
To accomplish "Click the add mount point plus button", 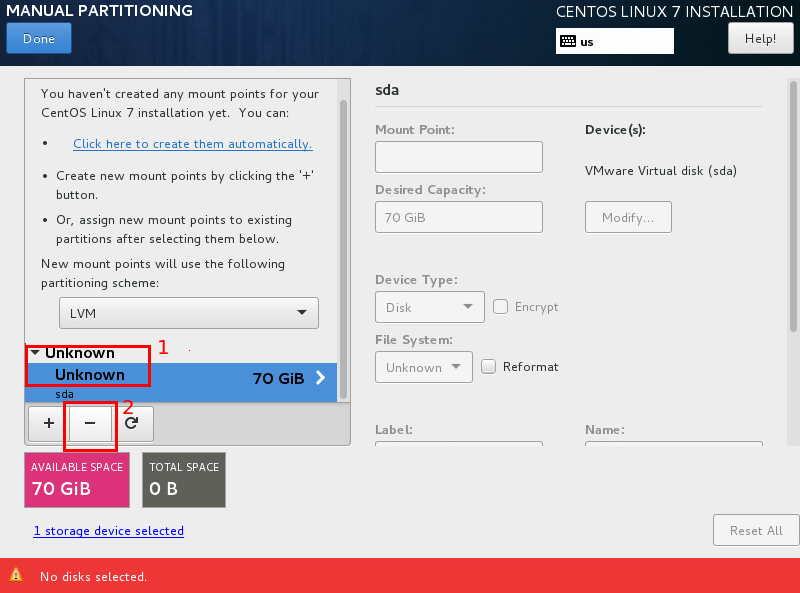I will point(48,423).
